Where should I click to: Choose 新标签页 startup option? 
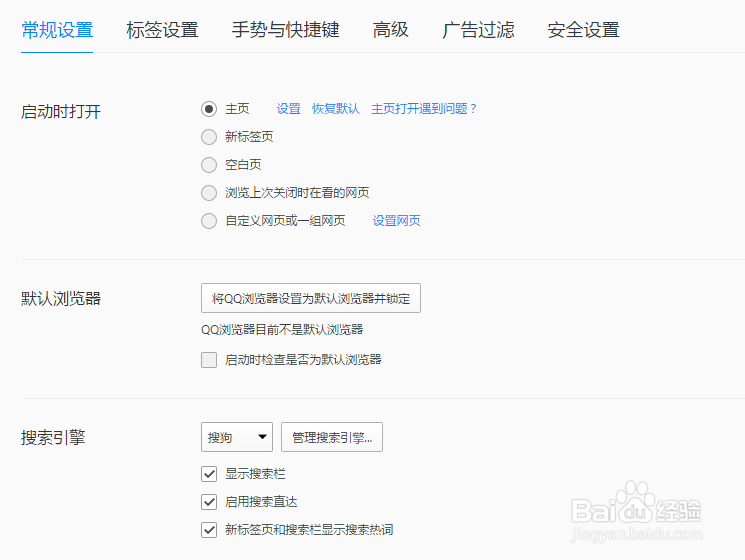click(x=209, y=137)
